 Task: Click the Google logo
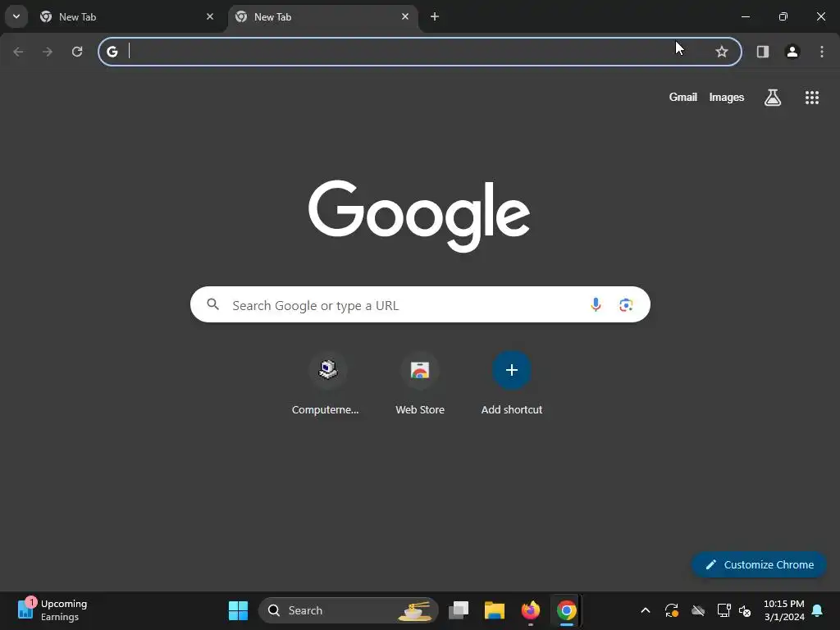419,216
